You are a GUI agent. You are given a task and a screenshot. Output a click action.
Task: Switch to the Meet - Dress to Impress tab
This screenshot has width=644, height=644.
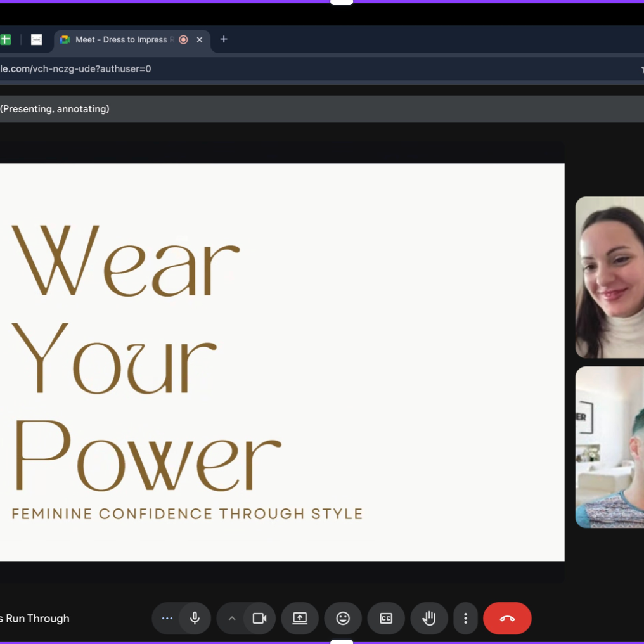(x=120, y=39)
